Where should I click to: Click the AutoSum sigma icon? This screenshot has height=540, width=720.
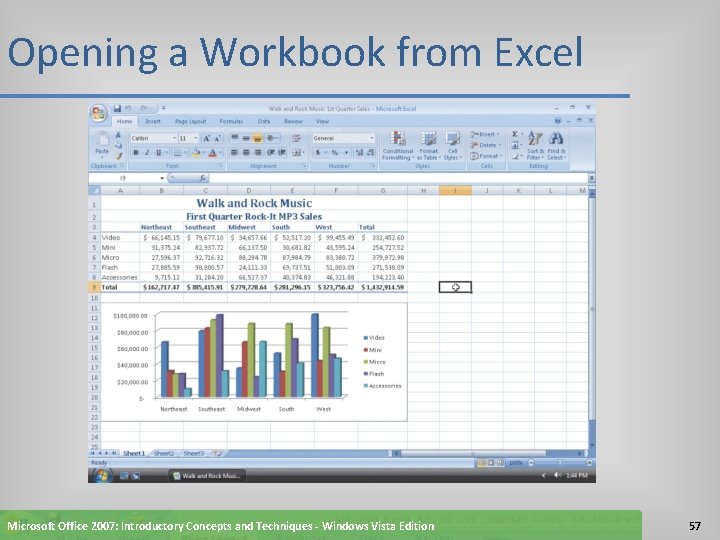(x=517, y=134)
